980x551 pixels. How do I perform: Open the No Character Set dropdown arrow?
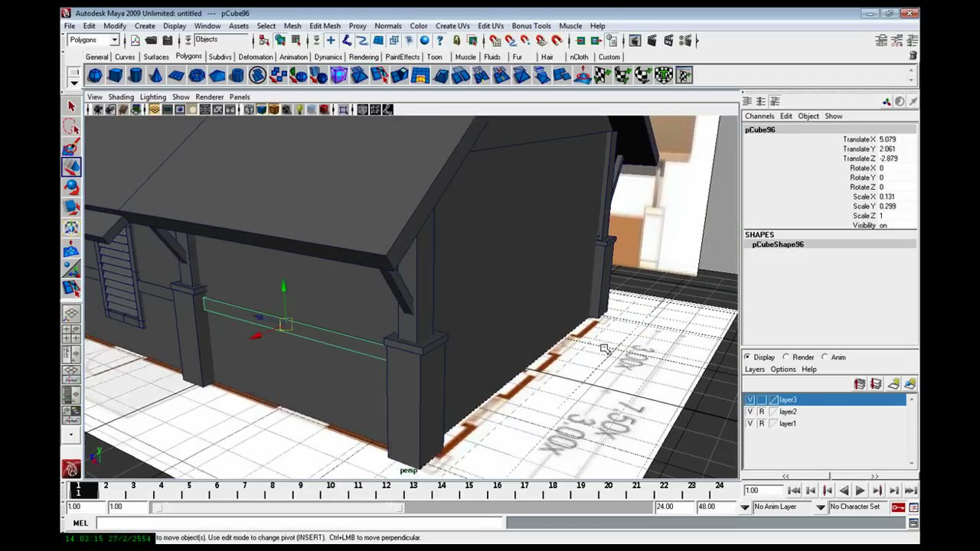[x=820, y=507]
